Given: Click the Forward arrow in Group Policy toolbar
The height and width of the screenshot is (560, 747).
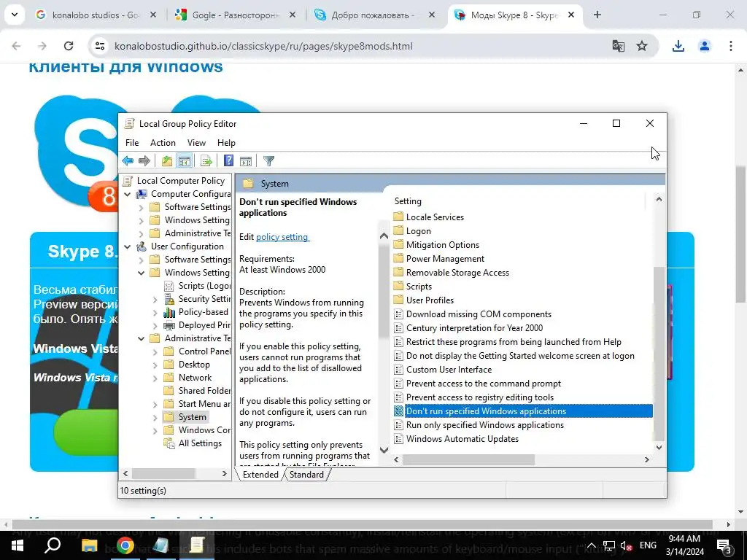Looking at the screenshot, I should pyautogui.click(x=144, y=161).
